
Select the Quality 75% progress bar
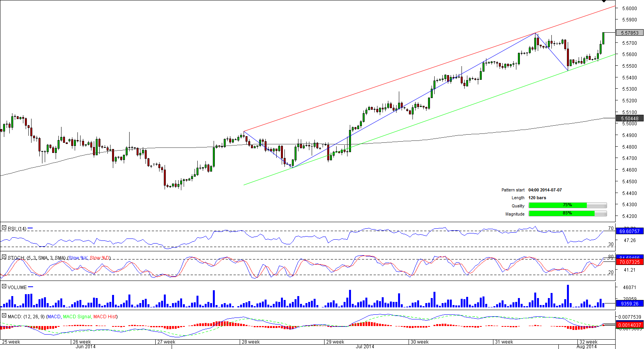568,205
